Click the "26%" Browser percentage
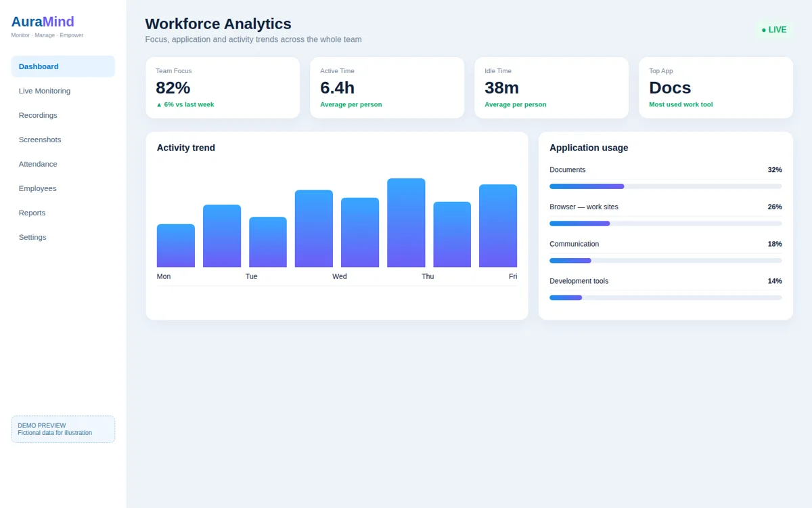The image size is (812, 508). click(775, 207)
